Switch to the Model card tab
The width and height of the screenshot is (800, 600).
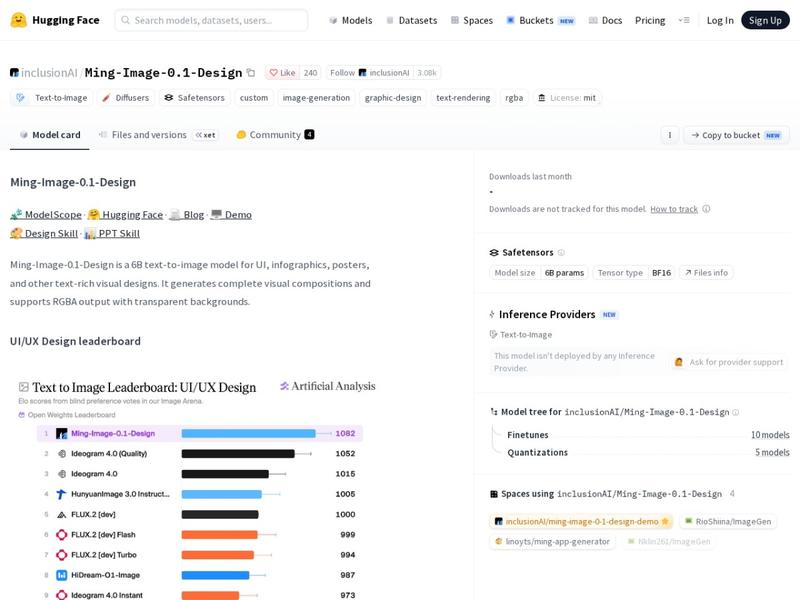pyautogui.click(x=49, y=135)
